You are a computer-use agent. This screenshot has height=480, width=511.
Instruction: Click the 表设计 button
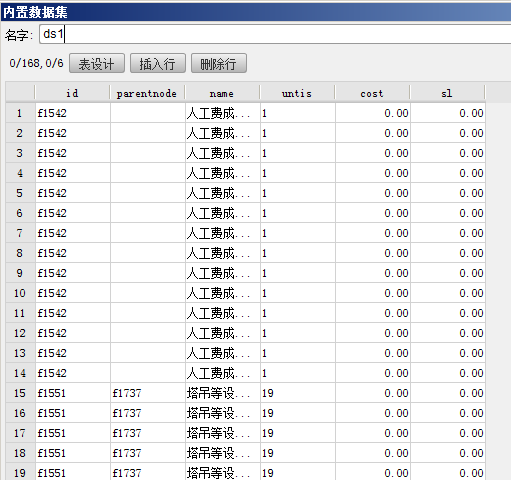pos(97,63)
